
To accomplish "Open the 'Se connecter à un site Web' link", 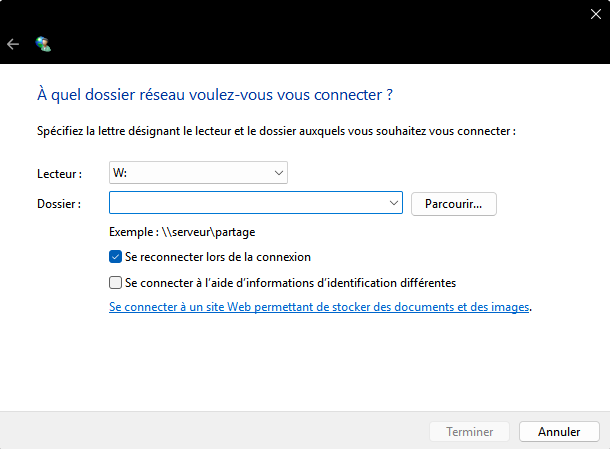I will coord(319,308).
